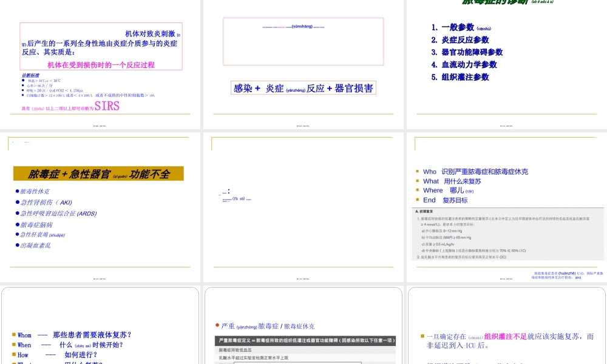Open the 严重脓毒症 / 脓毒症休克 slide

click(x=303, y=325)
